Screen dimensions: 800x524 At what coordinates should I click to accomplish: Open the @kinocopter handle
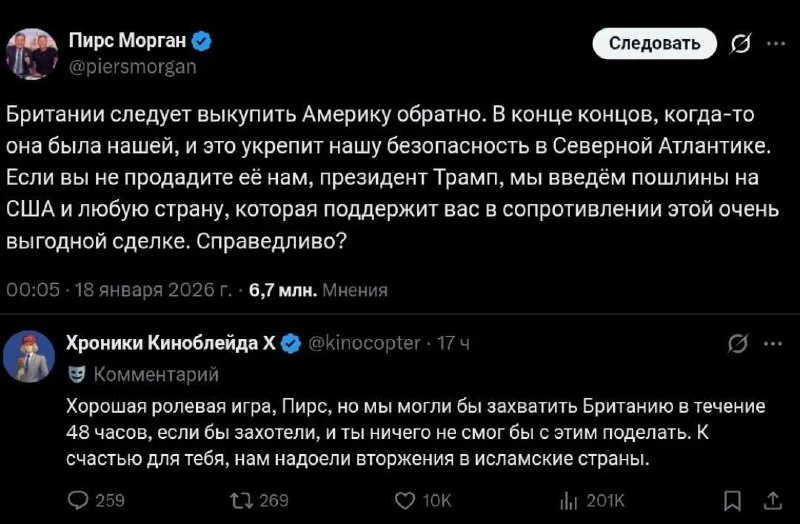tap(365, 343)
